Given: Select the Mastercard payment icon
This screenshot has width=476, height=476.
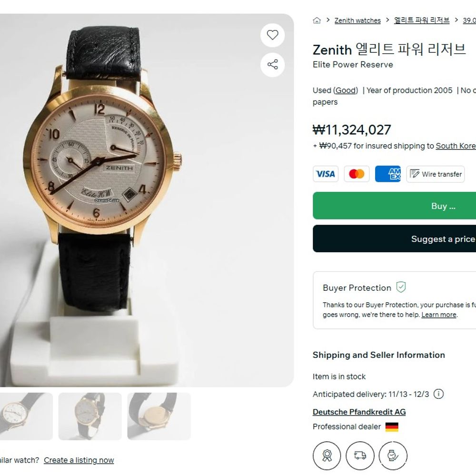Looking at the screenshot, I should [x=357, y=174].
